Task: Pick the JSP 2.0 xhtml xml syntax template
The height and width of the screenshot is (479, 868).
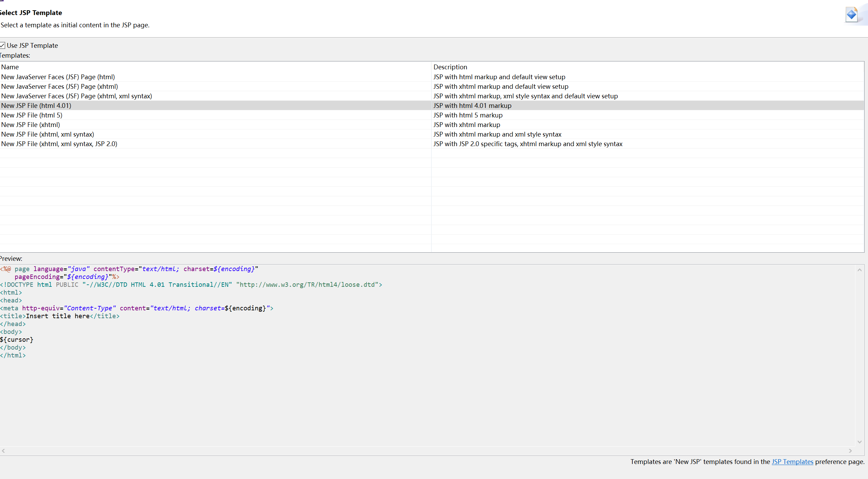Action: click(x=59, y=144)
